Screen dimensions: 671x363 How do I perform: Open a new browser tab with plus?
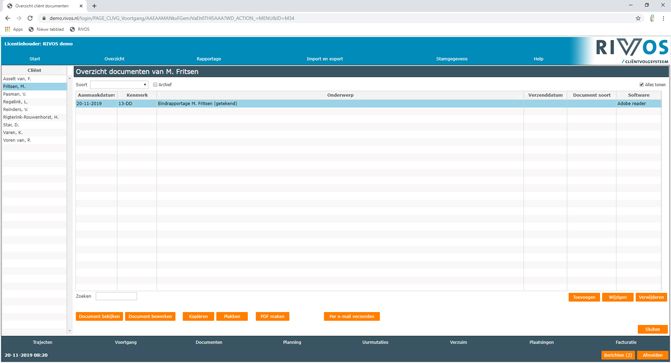[94, 6]
